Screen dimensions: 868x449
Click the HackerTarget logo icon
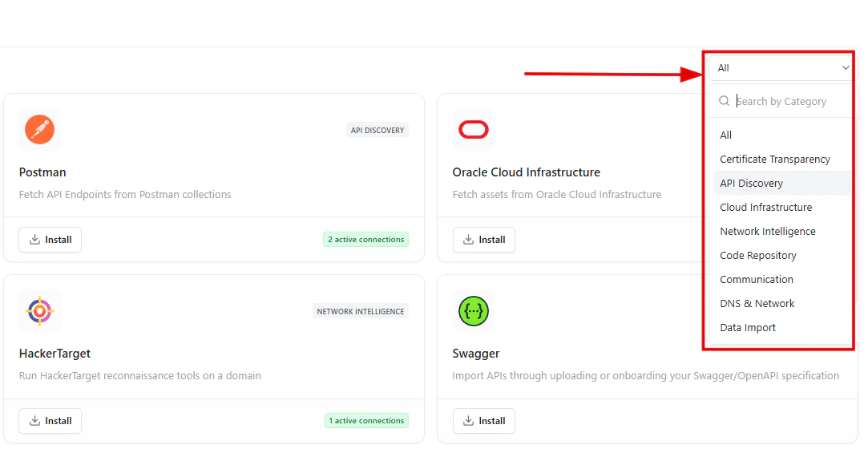pyautogui.click(x=40, y=311)
